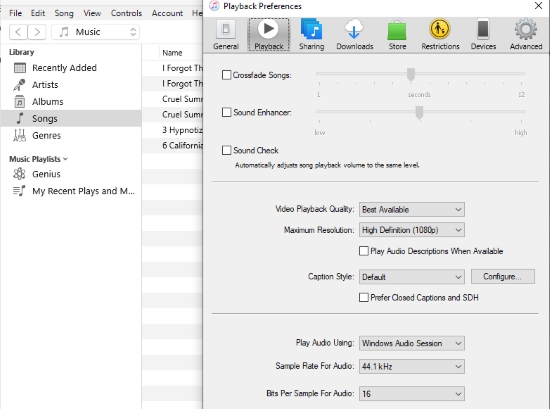Click the Crossfade Songs slider handle
Screen dimensions: 550x409
click(411, 74)
